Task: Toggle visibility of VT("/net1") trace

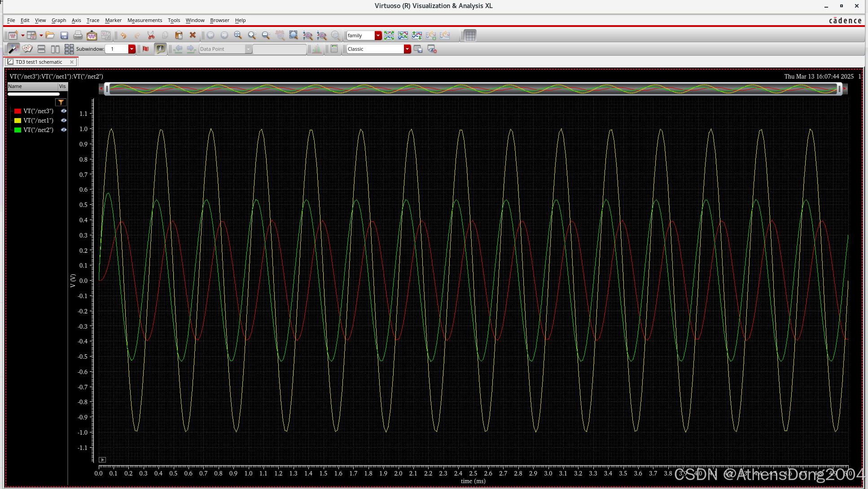Action: [64, 120]
